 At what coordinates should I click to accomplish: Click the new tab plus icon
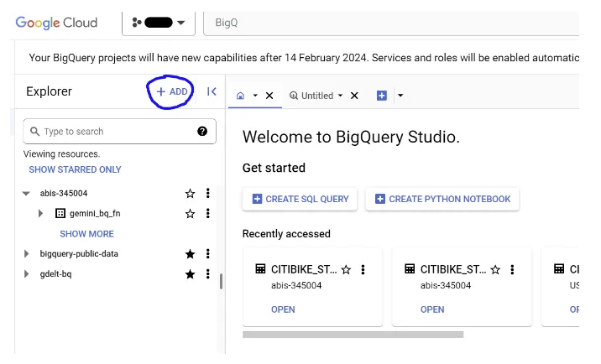point(382,96)
